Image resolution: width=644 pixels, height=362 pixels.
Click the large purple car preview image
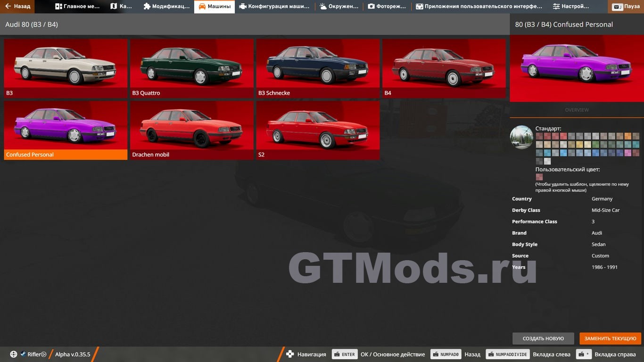pos(577,68)
